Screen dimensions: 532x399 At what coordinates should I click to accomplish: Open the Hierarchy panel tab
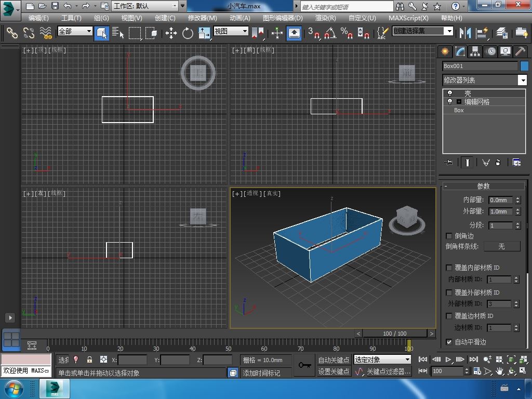click(475, 51)
